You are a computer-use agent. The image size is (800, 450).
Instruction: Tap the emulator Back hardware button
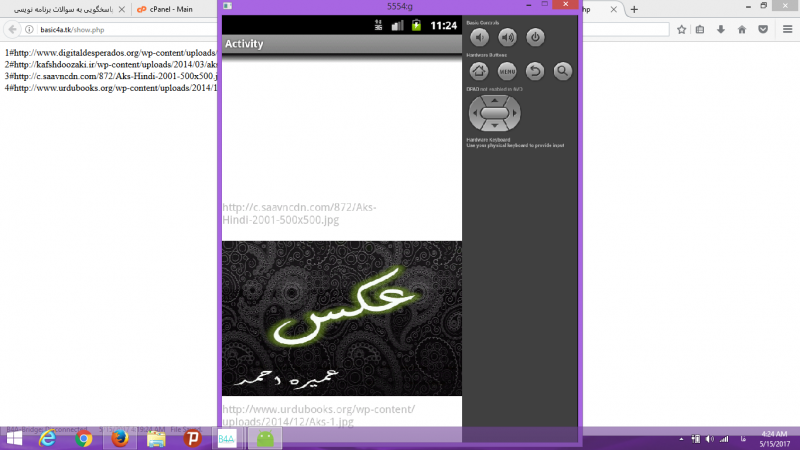click(535, 71)
